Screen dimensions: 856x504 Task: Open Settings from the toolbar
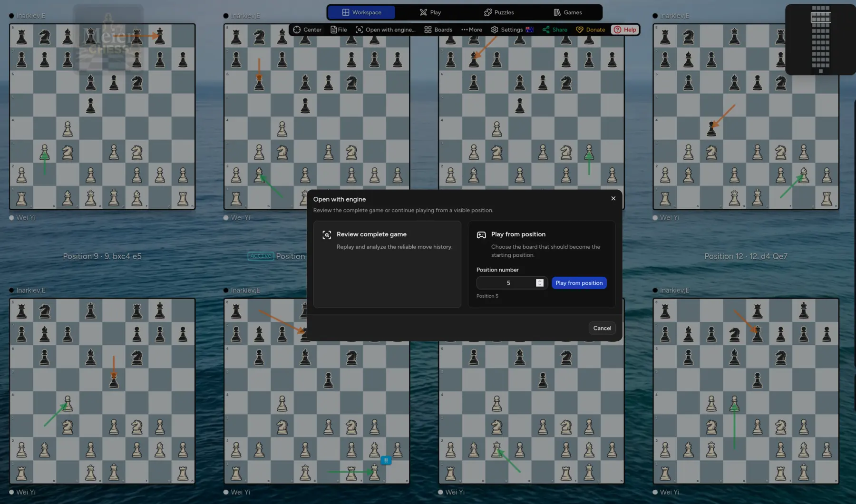(507, 29)
